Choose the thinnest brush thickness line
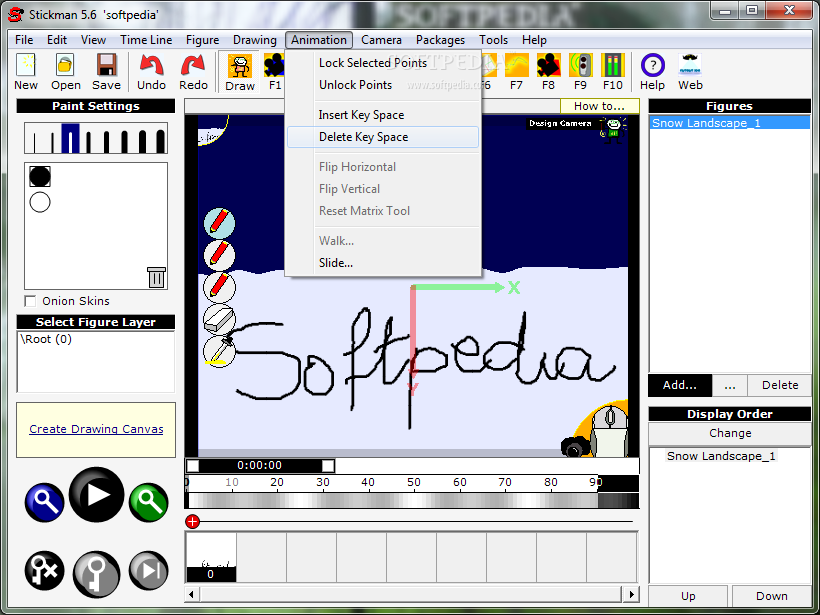This screenshot has width=820, height=615. tap(34, 142)
